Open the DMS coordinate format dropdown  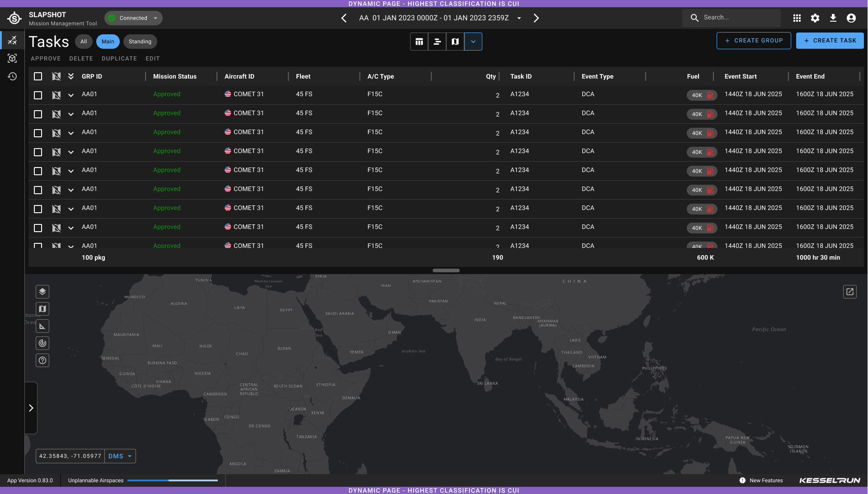(x=120, y=456)
